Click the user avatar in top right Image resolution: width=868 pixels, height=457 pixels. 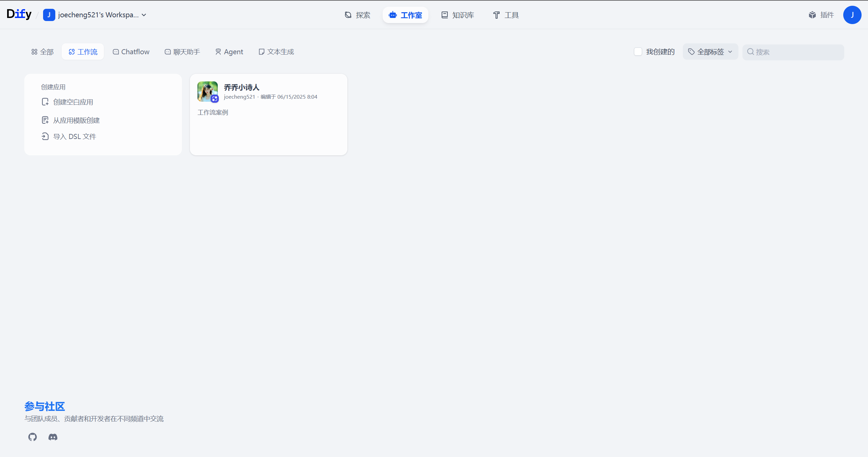pos(852,15)
